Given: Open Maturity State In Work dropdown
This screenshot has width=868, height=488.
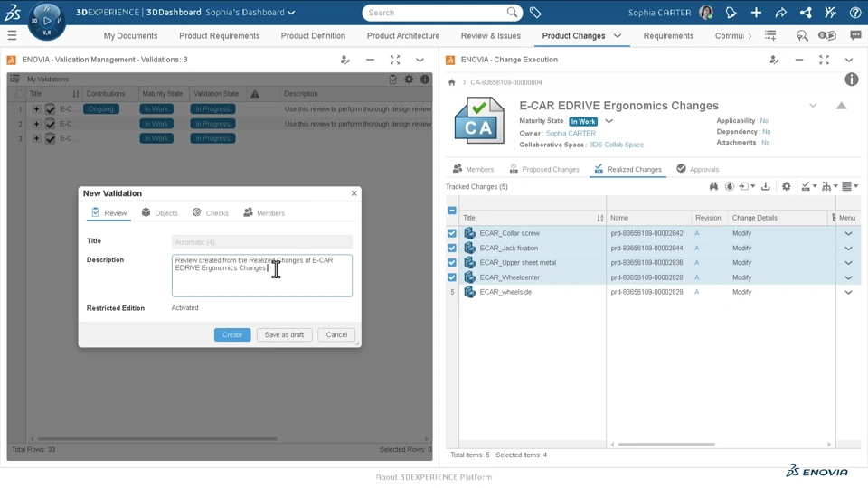Looking at the screenshot, I should (609, 121).
